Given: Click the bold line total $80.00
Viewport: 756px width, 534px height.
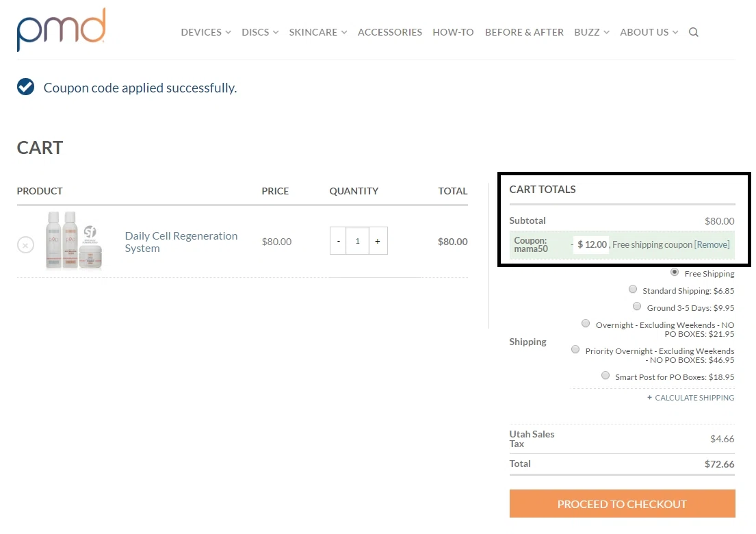Looking at the screenshot, I should coord(452,242).
